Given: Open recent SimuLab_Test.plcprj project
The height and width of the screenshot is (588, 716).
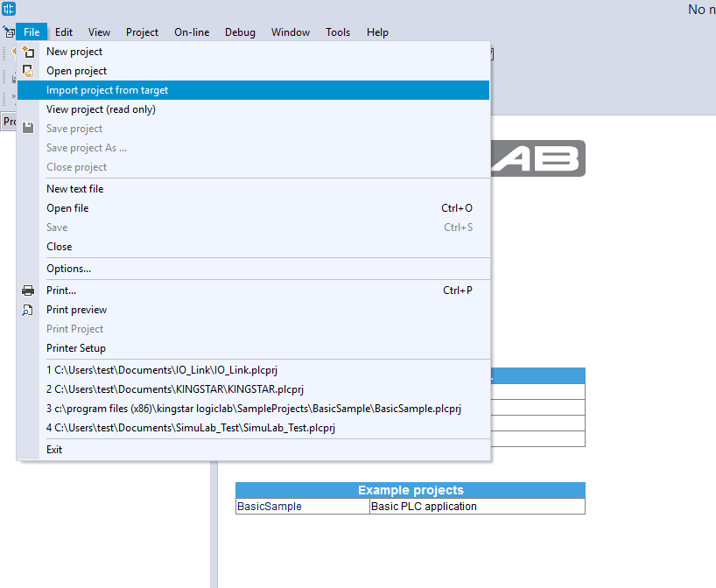Looking at the screenshot, I should click(191, 428).
